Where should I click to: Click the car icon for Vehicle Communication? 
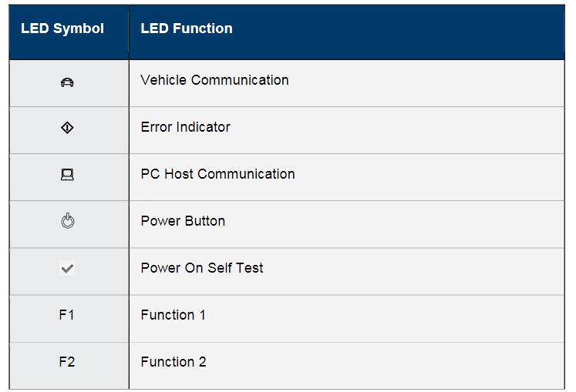tap(67, 82)
